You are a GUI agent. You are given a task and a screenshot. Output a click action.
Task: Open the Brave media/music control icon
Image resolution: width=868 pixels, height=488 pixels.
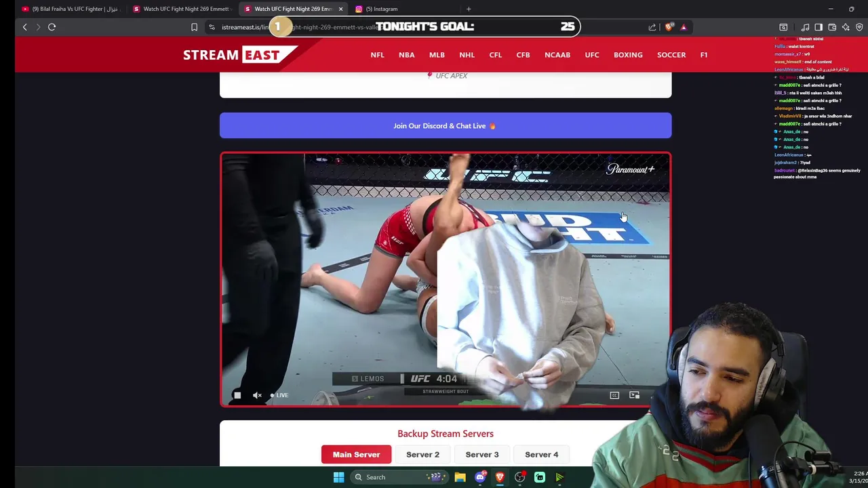[805, 27]
